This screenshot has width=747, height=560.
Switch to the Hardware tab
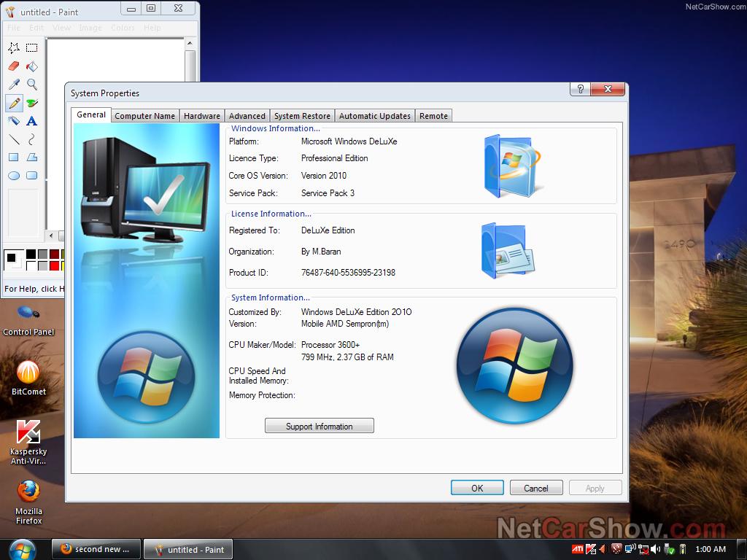pos(202,116)
